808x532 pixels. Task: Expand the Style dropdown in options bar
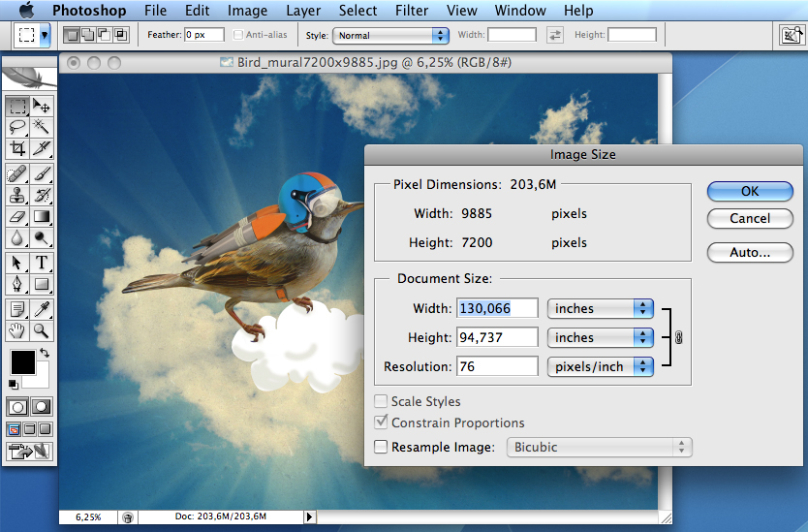click(390, 36)
